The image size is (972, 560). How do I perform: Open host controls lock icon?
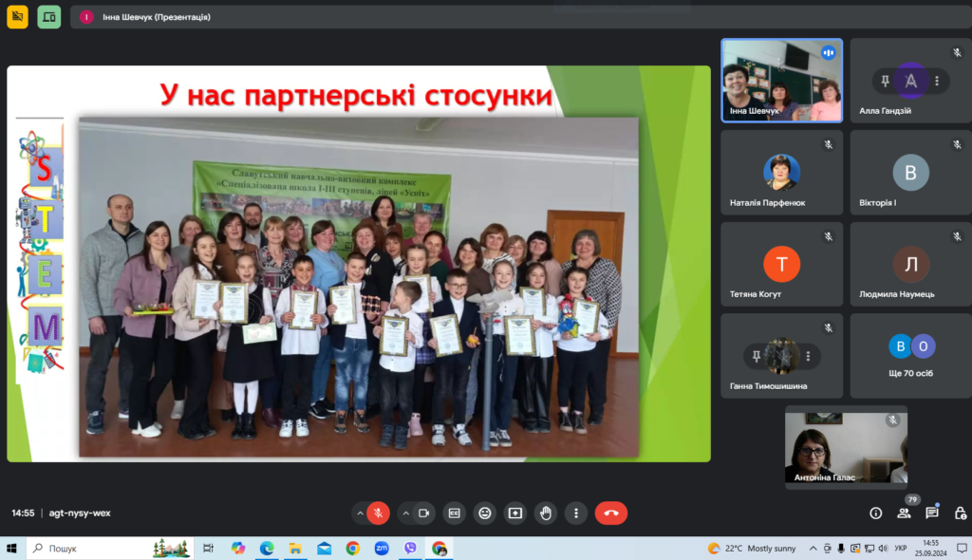tap(961, 513)
